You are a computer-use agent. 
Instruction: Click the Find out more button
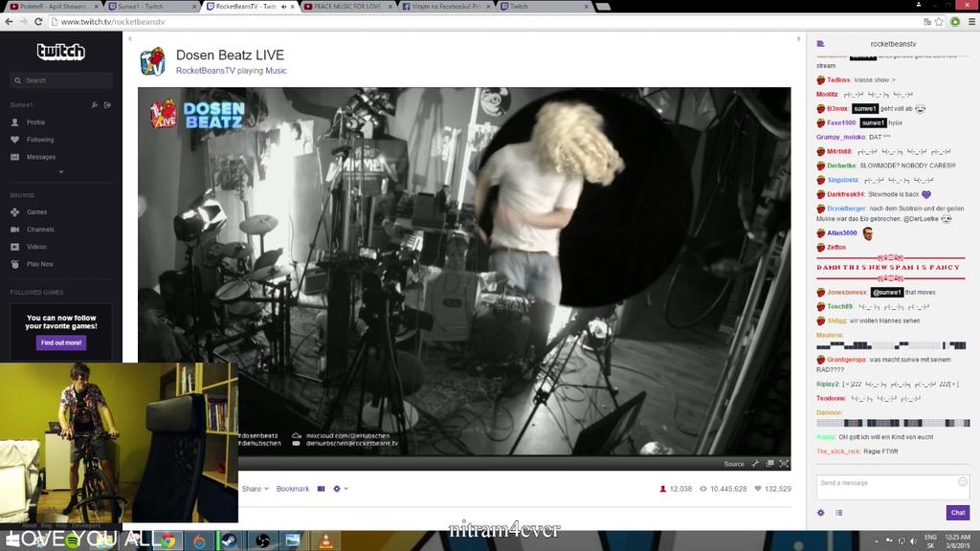[x=61, y=343]
